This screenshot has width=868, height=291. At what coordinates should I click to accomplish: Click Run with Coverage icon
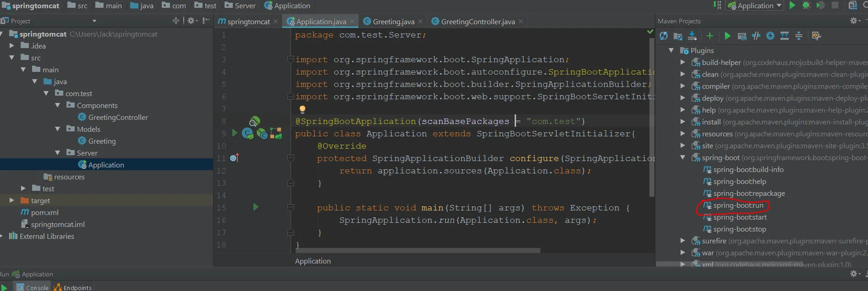click(x=821, y=5)
